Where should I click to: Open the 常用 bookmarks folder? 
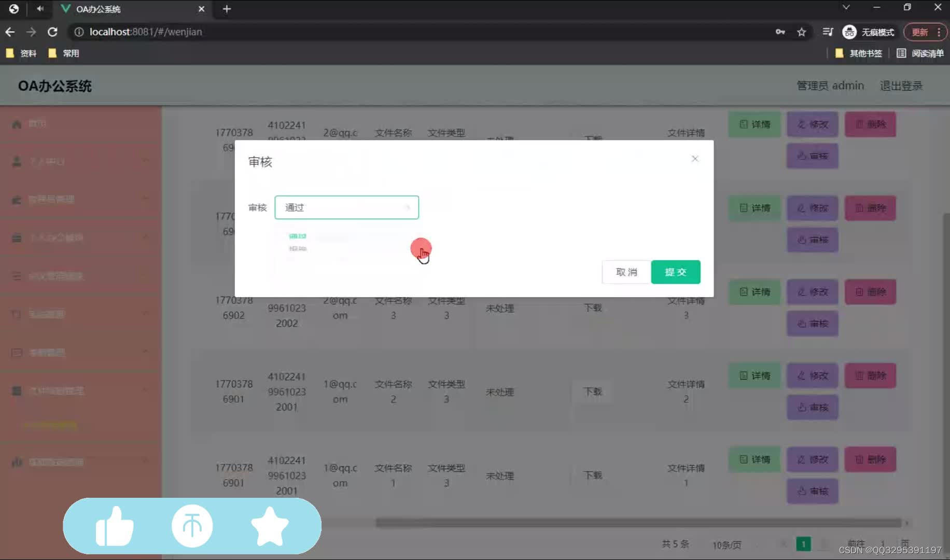pos(64,53)
